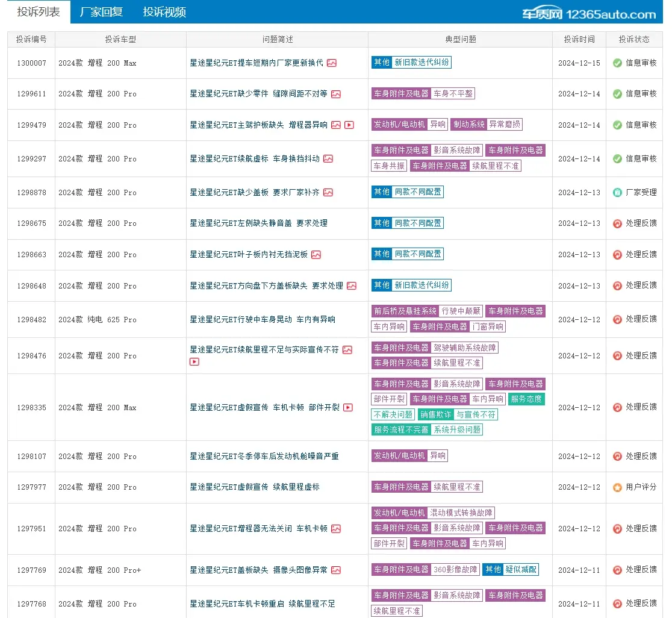
Task: Click the 360影像故障 tag
Action: coord(455,569)
